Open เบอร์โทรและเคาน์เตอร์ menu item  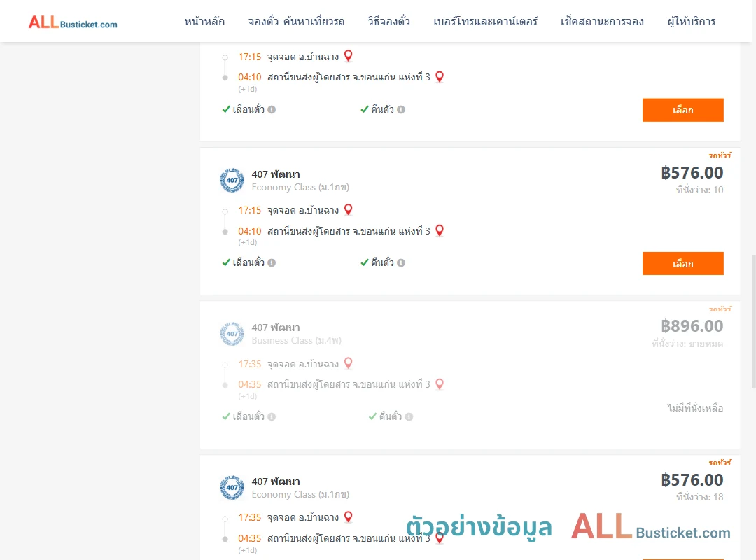pos(485,22)
